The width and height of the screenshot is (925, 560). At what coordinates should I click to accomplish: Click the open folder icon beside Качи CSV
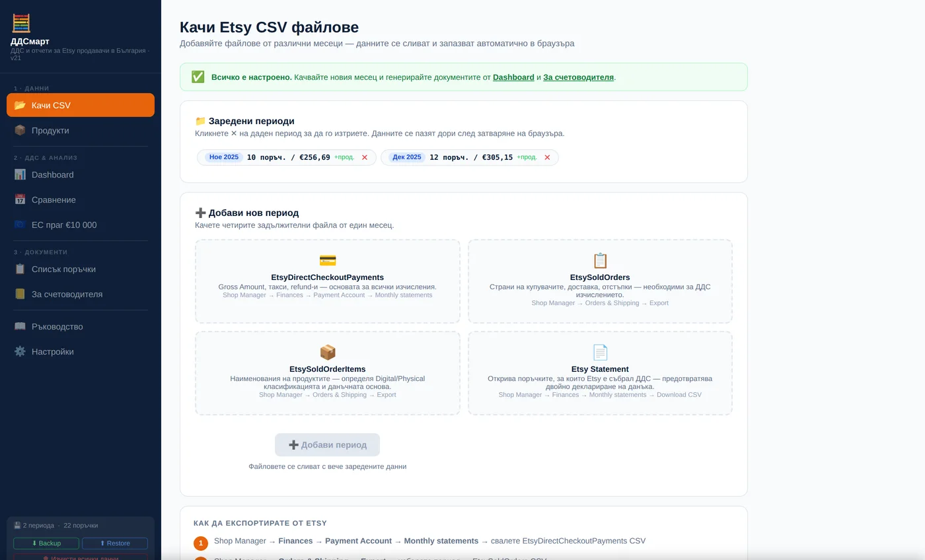pyautogui.click(x=20, y=105)
